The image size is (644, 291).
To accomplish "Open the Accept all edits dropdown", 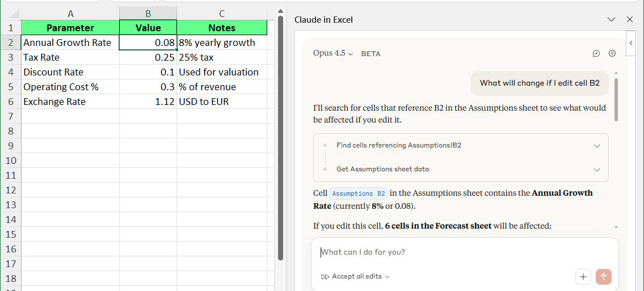I will (x=356, y=277).
